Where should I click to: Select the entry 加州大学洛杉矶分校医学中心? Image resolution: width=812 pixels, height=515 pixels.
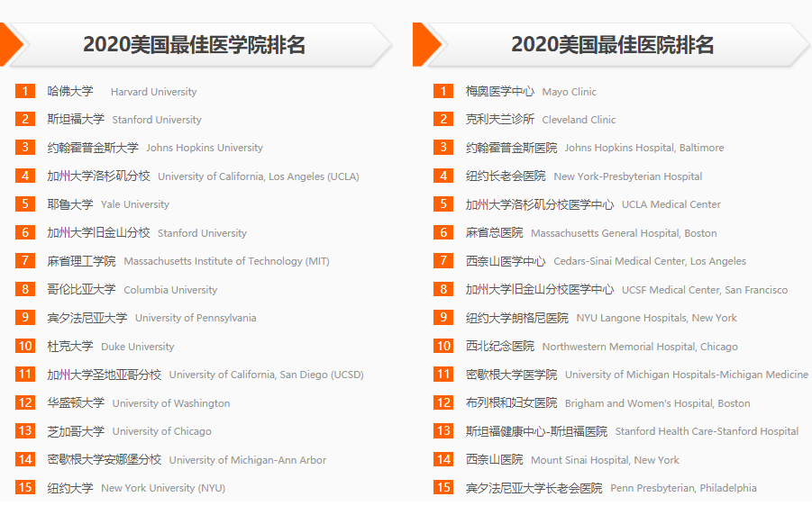pos(540,204)
